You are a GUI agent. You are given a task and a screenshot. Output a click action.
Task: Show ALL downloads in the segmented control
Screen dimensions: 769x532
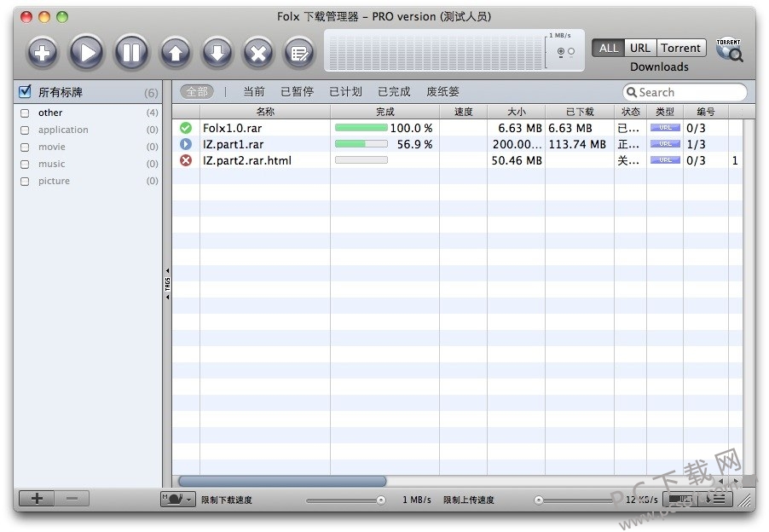tap(609, 48)
